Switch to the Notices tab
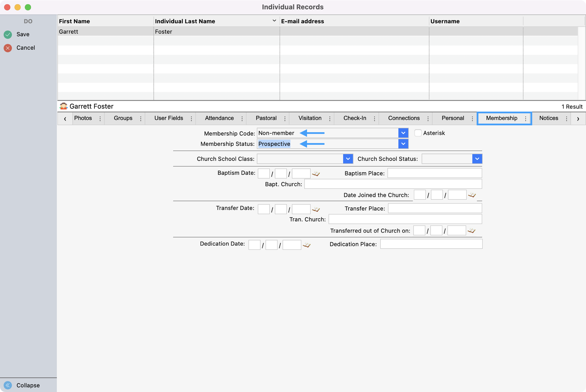Viewport: 586px width, 392px height. point(549,118)
